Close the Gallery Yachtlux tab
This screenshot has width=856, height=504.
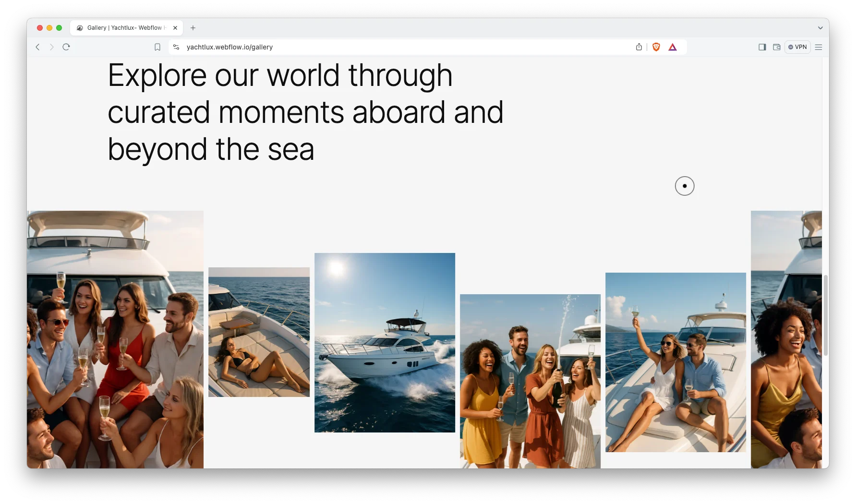tap(175, 28)
